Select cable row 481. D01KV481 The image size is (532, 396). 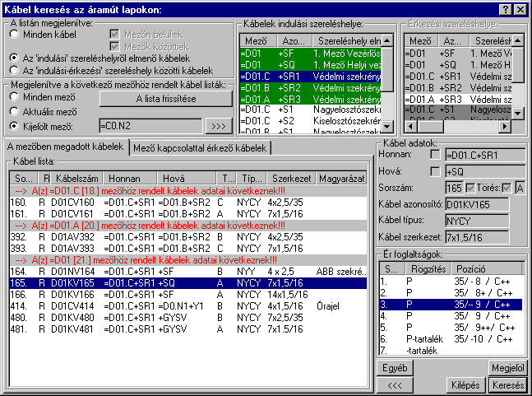coord(188,329)
